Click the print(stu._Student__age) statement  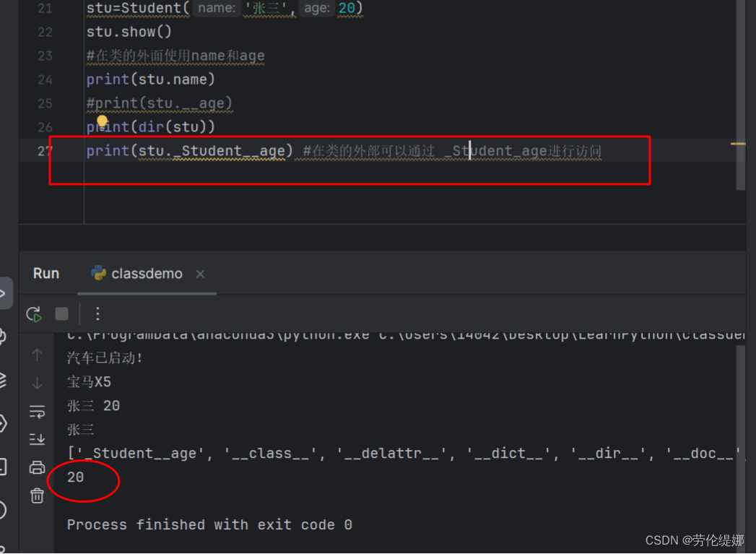(x=189, y=151)
